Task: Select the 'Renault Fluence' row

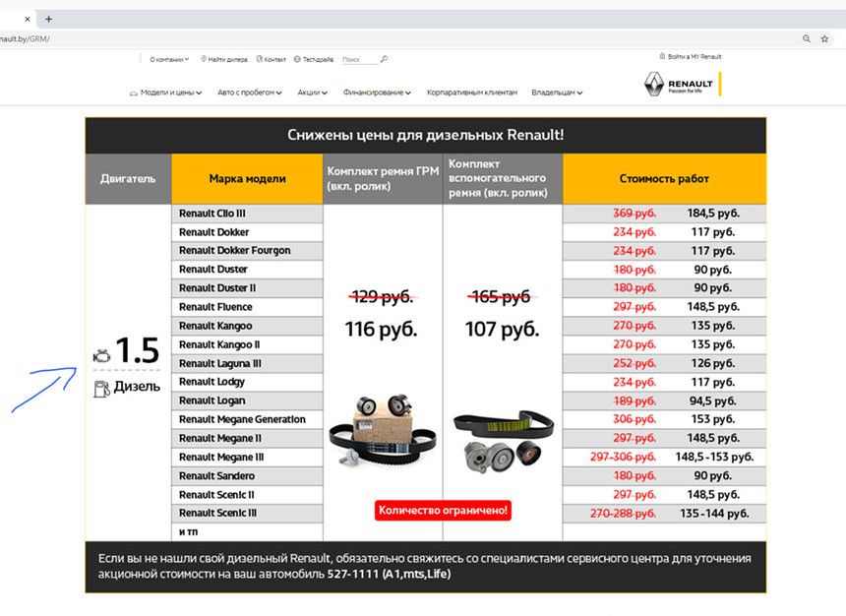Action: [x=247, y=307]
